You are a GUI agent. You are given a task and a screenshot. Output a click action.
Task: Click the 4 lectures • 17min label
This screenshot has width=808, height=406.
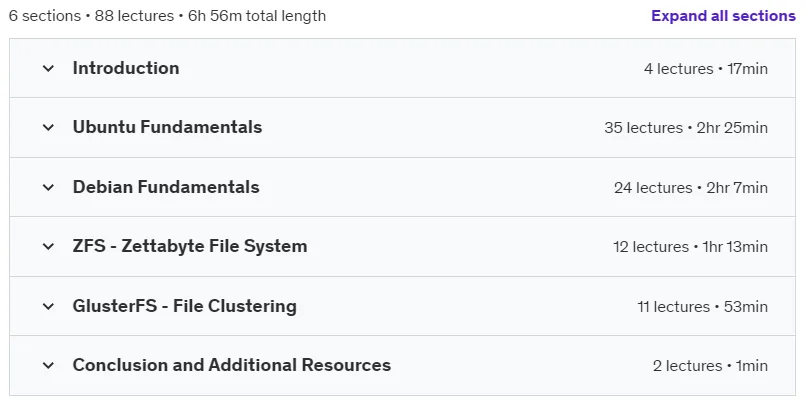(706, 69)
